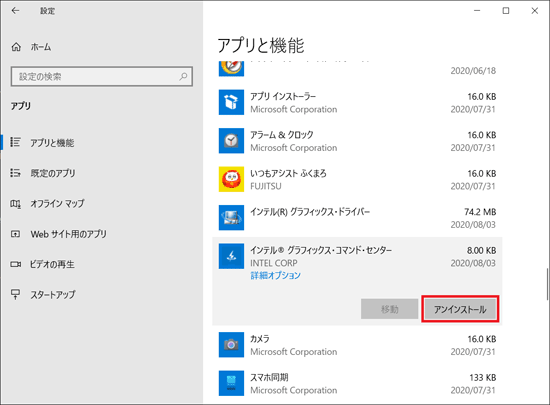The width and height of the screenshot is (550, 405).
Task: Minimize the Settings window
Action: 477,11
